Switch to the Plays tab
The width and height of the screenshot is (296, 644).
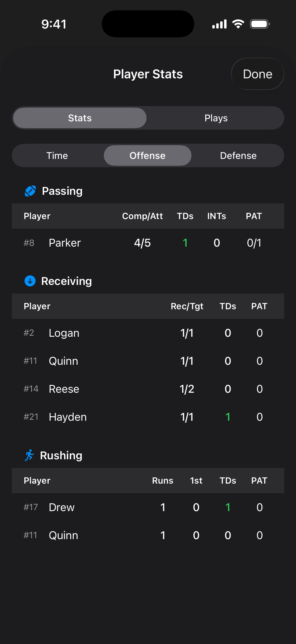216,118
